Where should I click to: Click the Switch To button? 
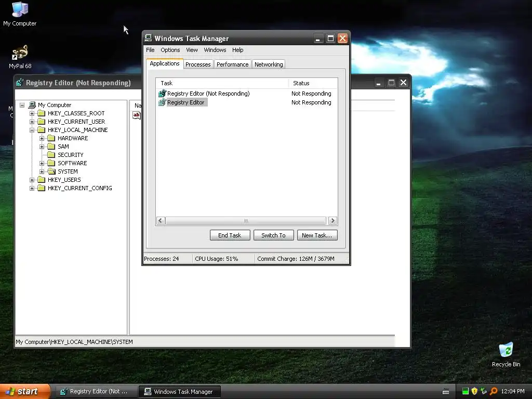[273, 235]
